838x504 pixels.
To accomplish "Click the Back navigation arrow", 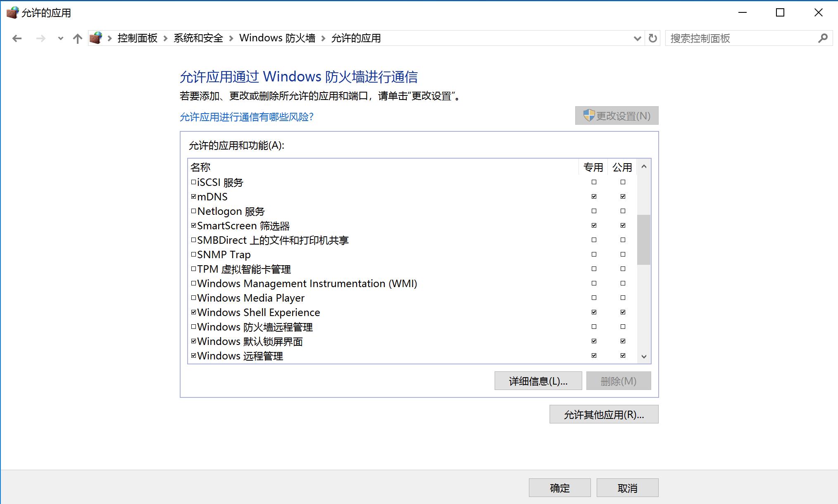I will (17, 38).
